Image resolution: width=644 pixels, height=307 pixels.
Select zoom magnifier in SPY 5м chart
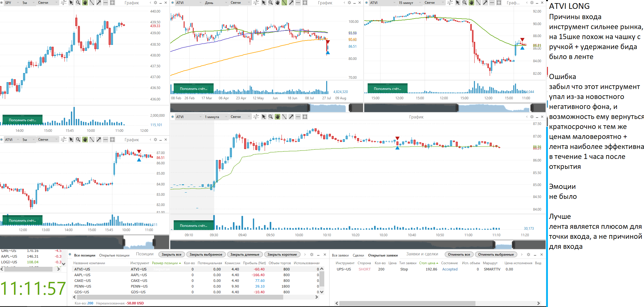(x=78, y=3)
